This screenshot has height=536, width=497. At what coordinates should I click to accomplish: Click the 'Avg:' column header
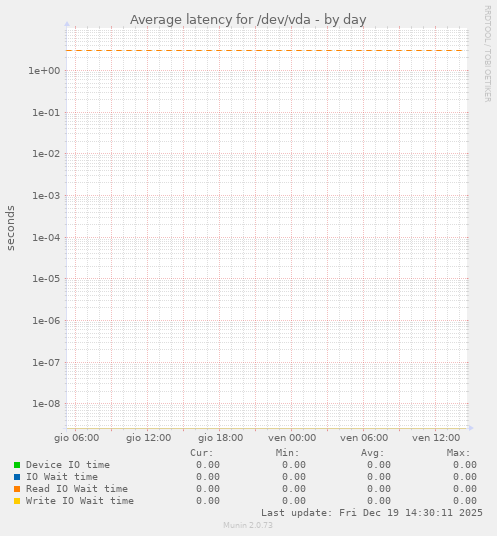click(373, 453)
